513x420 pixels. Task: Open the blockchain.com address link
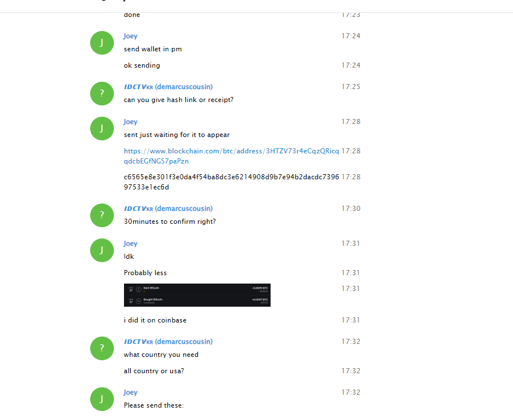point(231,156)
